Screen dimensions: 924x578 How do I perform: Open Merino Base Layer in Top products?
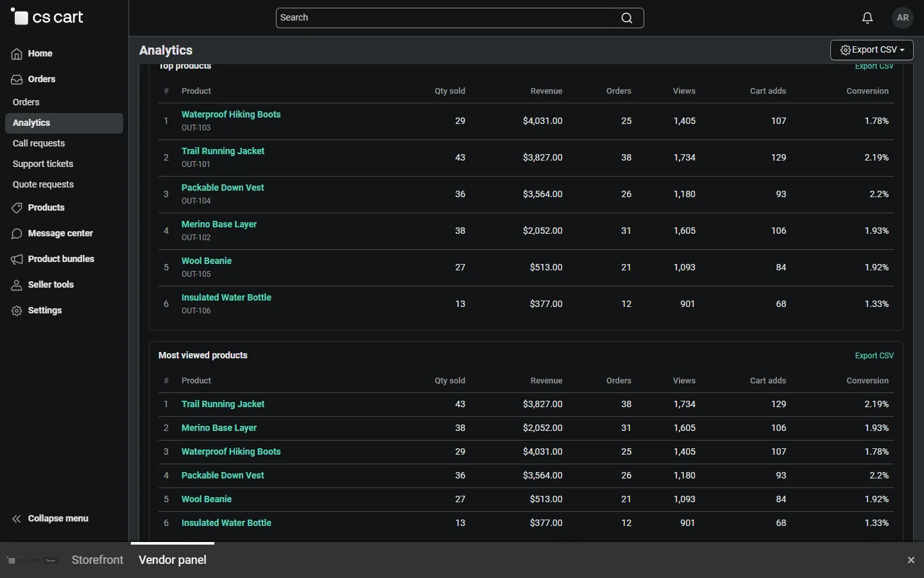(219, 225)
